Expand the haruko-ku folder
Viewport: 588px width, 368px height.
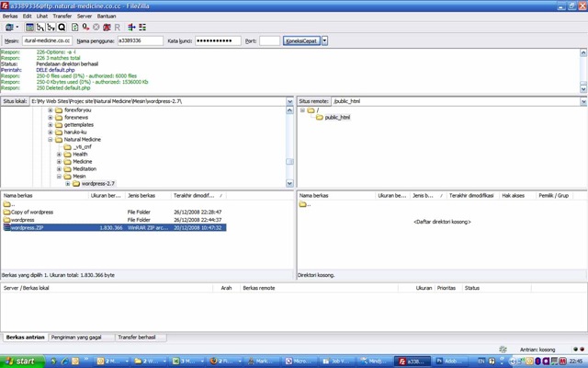click(51, 132)
